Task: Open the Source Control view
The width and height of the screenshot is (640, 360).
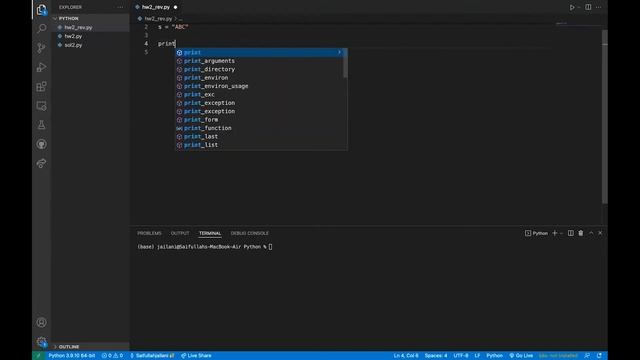Action: (x=42, y=48)
